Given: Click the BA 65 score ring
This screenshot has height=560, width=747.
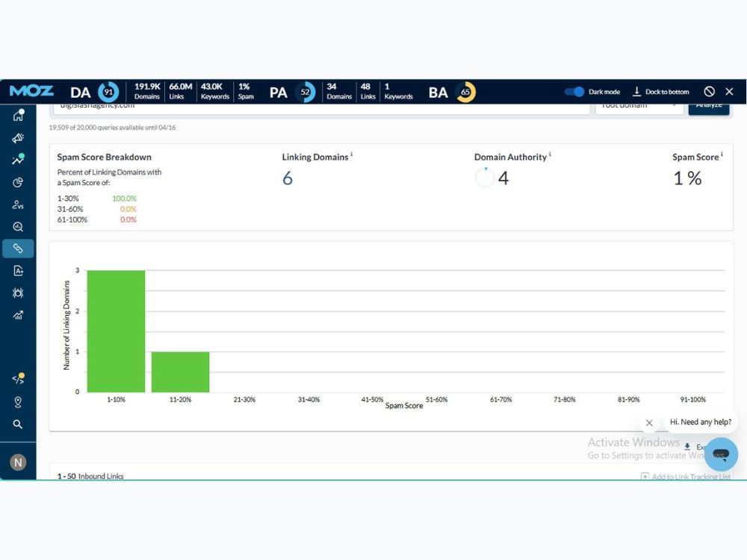Looking at the screenshot, I should click(x=465, y=92).
